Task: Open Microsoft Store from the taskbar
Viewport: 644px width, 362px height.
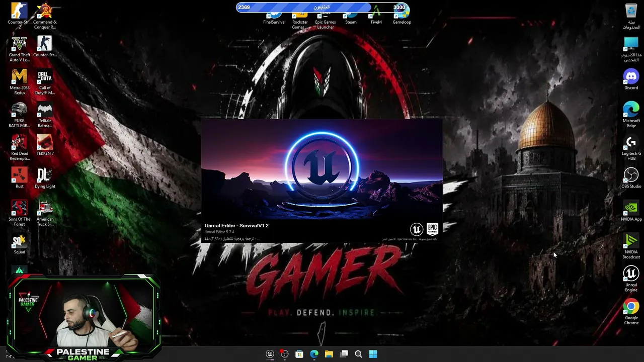Action: [299, 354]
